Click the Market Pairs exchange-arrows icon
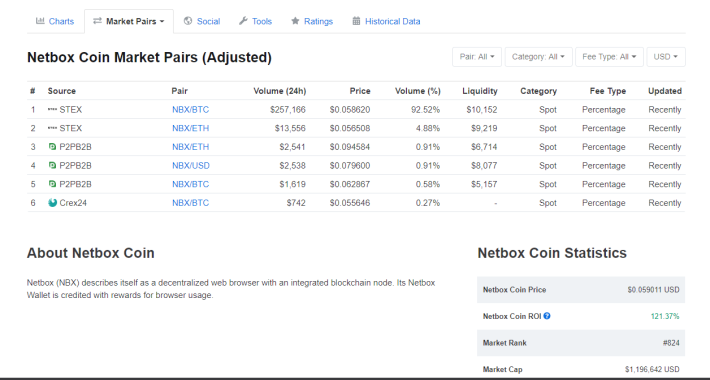The height and width of the screenshot is (380, 710). click(x=97, y=21)
